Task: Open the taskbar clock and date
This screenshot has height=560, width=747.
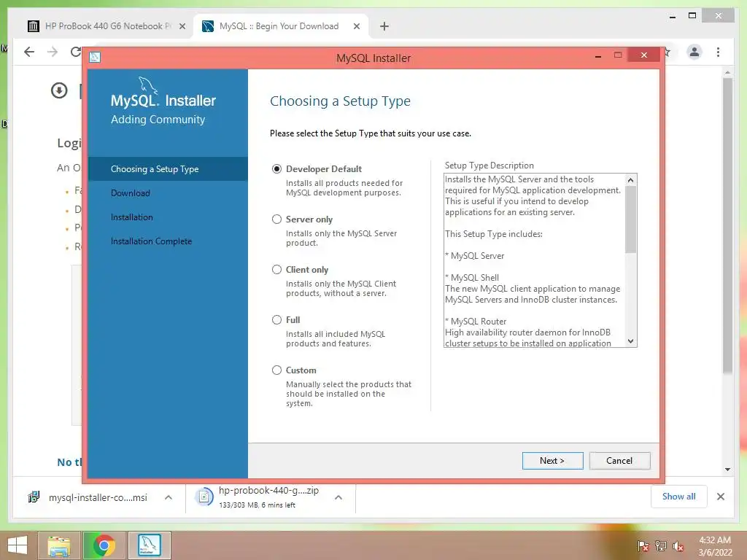Action: pyautogui.click(x=715, y=546)
